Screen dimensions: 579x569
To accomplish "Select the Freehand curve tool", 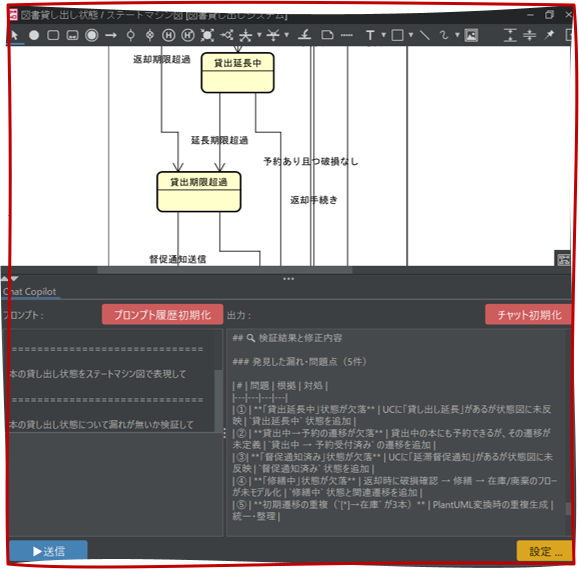I will pyautogui.click(x=444, y=35).
